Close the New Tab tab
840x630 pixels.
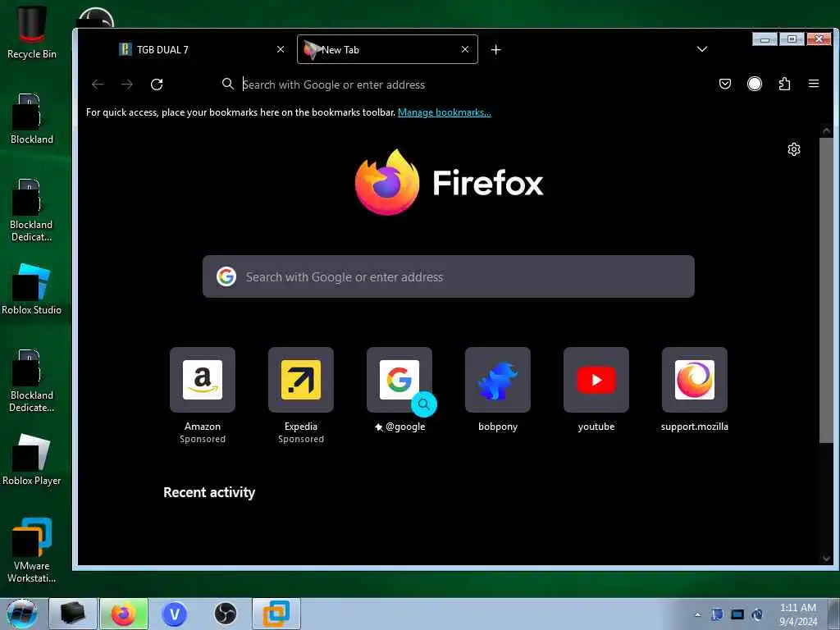tap(465, 49)
